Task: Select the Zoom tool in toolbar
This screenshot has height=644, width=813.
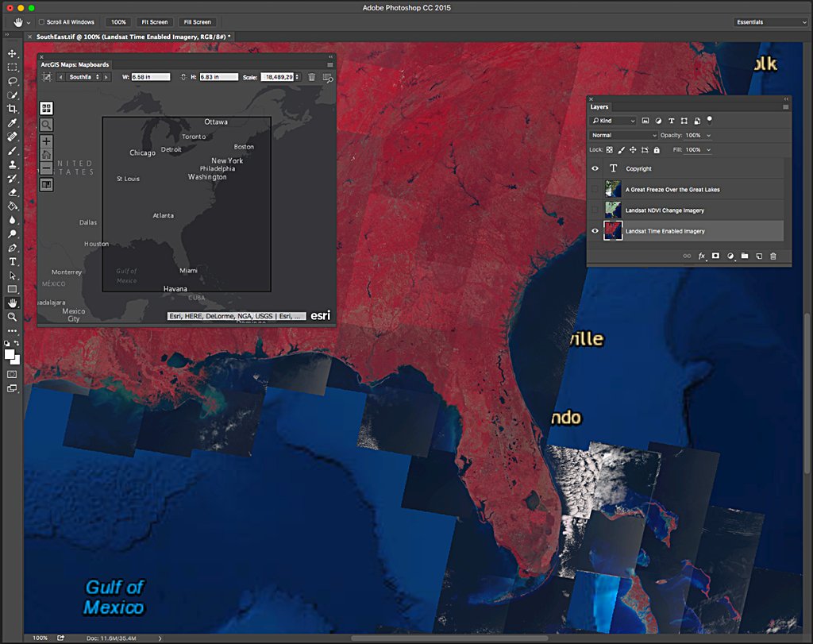Action: (12, 317)
